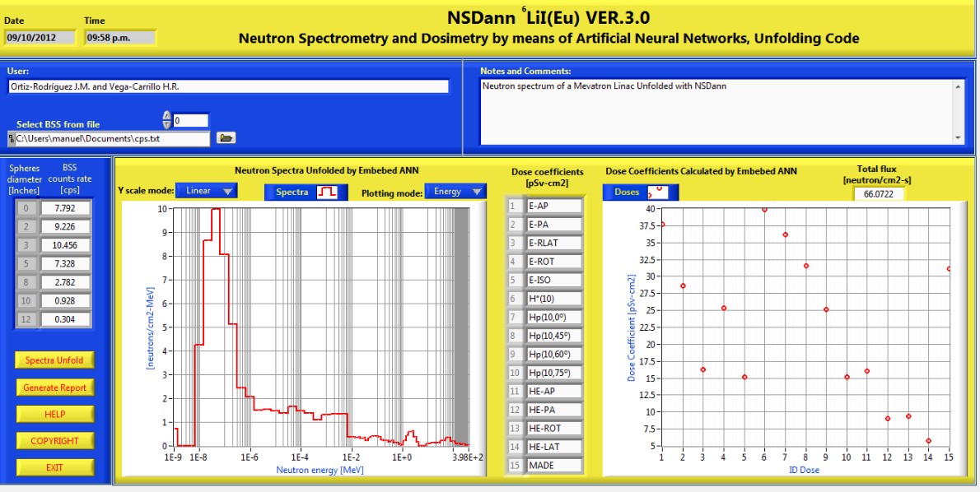Screen dimensions: 980x492
Task: Select the E-RLAT dose coefficient entry
Action: (x=553, y=243)
